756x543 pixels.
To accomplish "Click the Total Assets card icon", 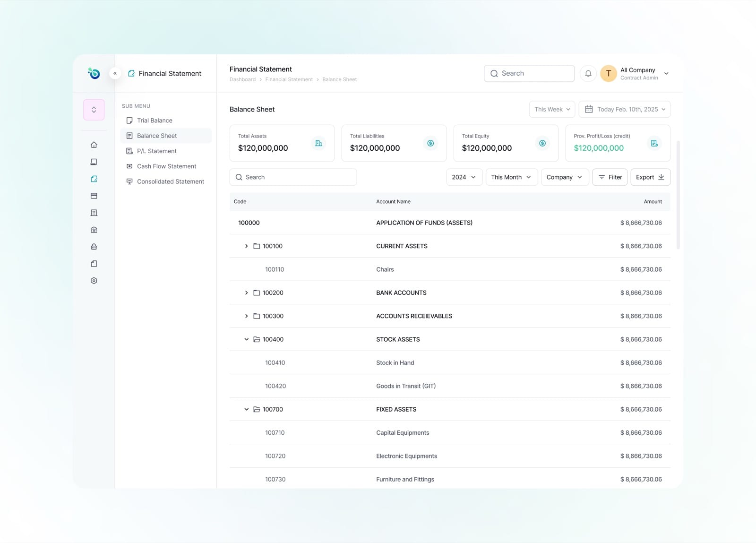I will (318, 143).
